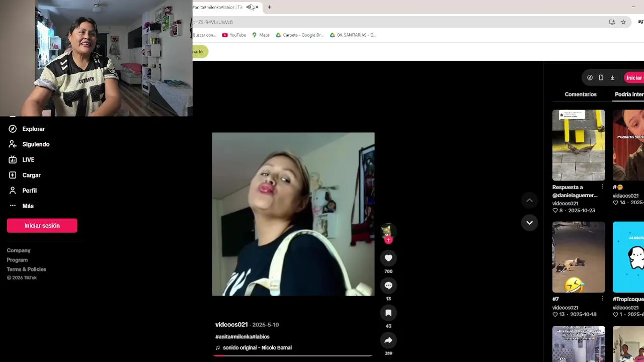644x362 pixels.
Task: Open the #7 video thumbnail
Action: [579, 257]
